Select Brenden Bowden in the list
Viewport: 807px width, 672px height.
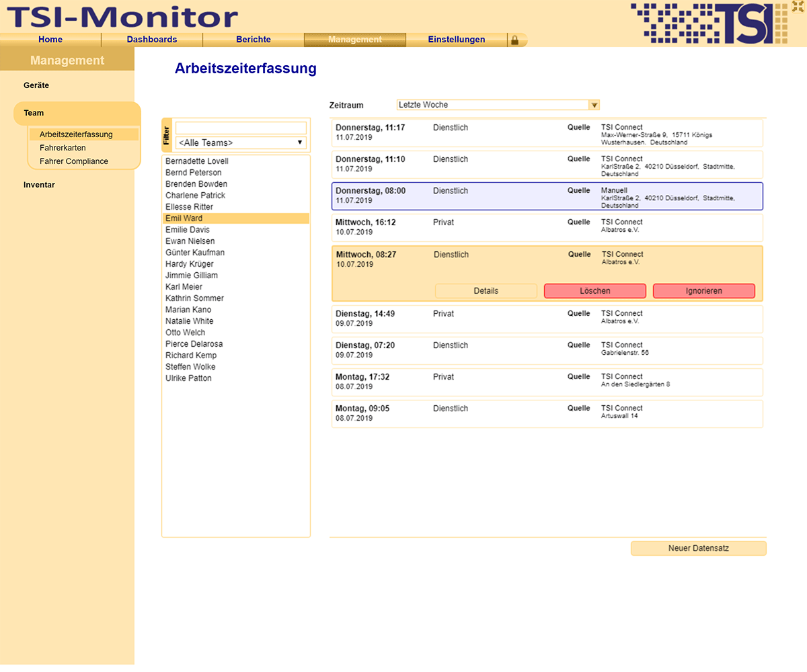point(236,184)
